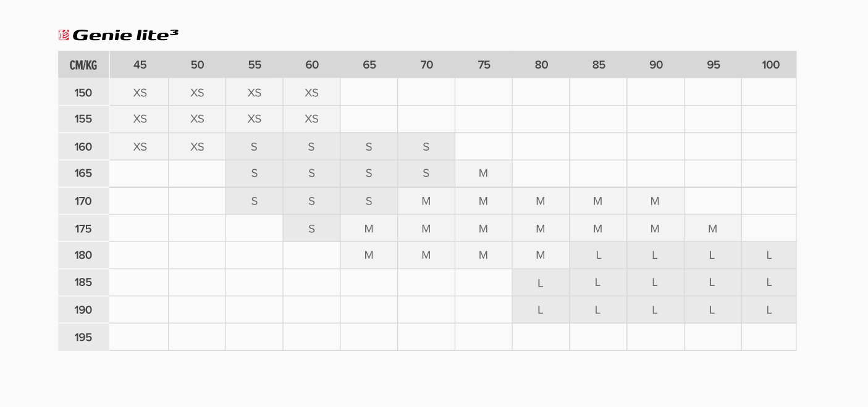The height and width of the screenshot is (407, 868).
Task: Click S cell at 160 cm, 70 kg
Action: coord(426,147)
